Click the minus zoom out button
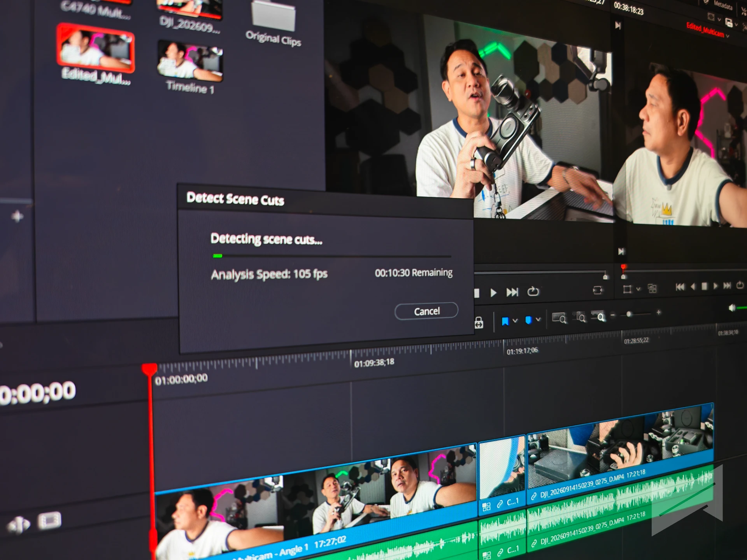 [x=613, y=315]
